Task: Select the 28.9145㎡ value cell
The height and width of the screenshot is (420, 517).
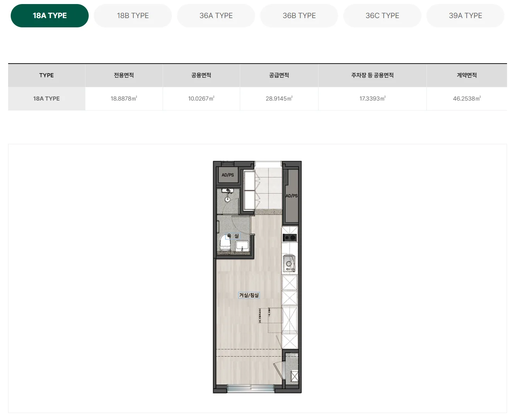Action: coord(279,99)
